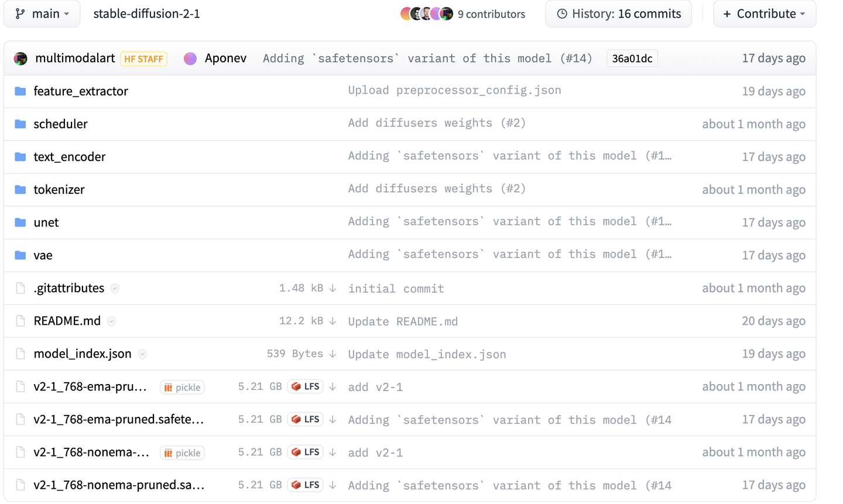Click the safe shield icon next to model_index.json
Screen dimensions: 843x504
point(142,354)
